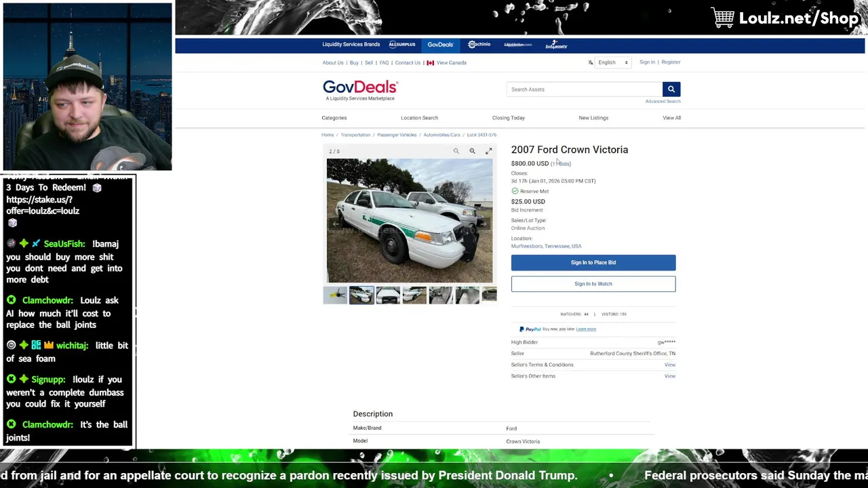The image size is (868, 488).
Task: Click the Canadian flag icon
Action: tap(430, 63)
